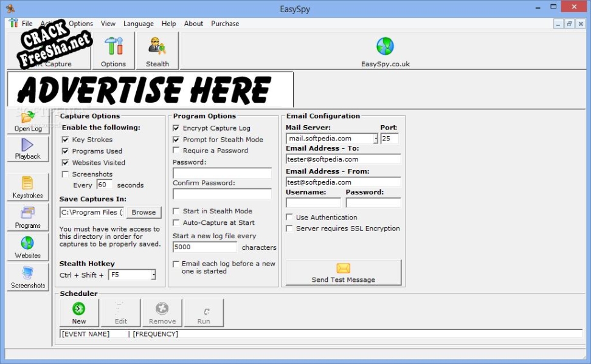Viewport: 591px width, 364px height.
Task: Start Playback from the sidebar
Action: (x=28, y=148)
